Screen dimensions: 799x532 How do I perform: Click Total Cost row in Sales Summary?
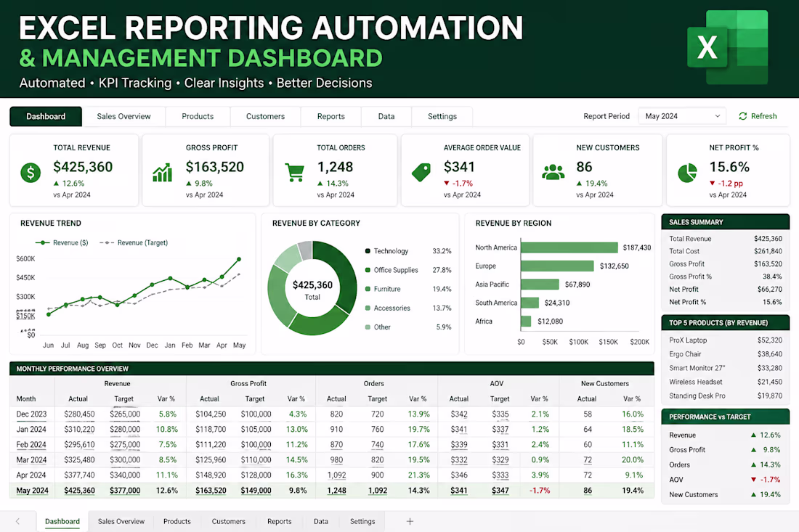click(726, 251)
